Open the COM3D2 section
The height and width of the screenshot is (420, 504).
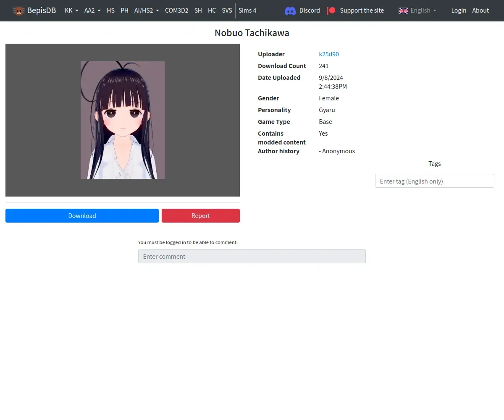point(176,10)
